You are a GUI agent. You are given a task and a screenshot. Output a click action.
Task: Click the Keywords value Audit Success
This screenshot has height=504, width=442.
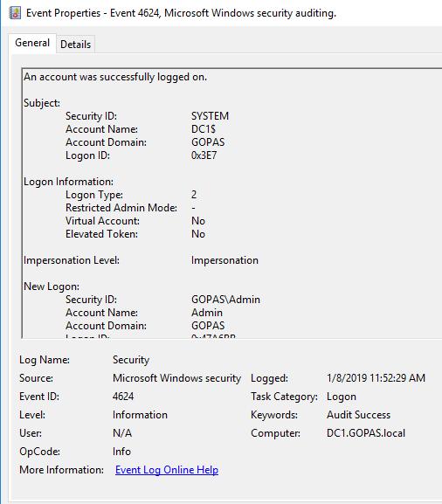click(358, 415)
